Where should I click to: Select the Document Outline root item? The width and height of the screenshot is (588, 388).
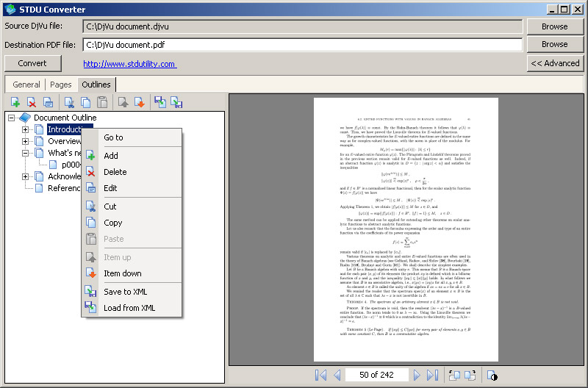[65, 118]
